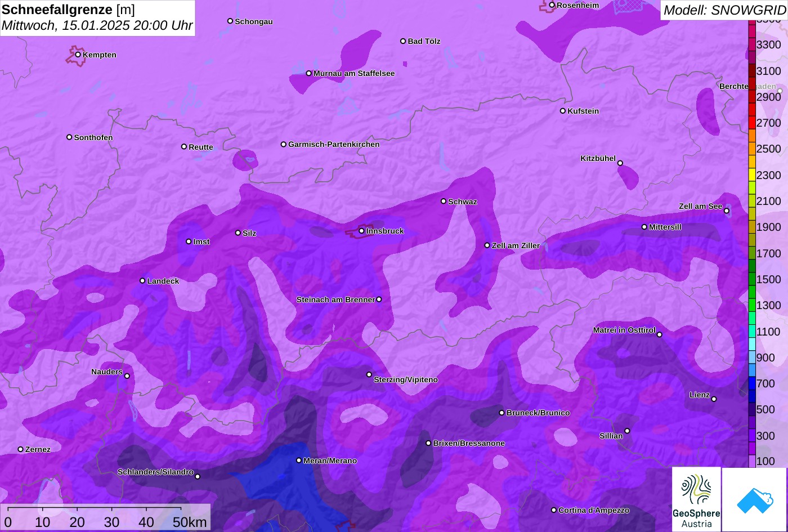Click Matrei in Osttirol label
The width and height of the screenshot is (788, 532).
point(624,330)
